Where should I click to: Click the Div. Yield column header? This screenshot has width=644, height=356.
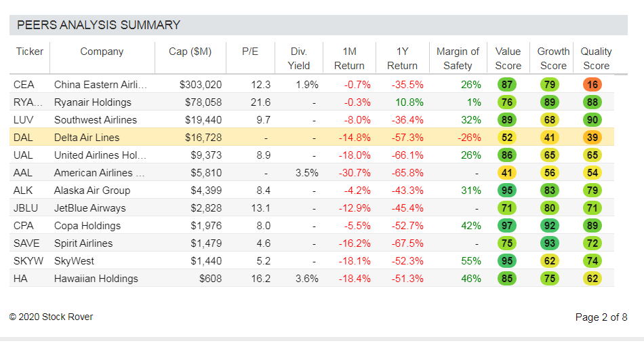[298, 58]
